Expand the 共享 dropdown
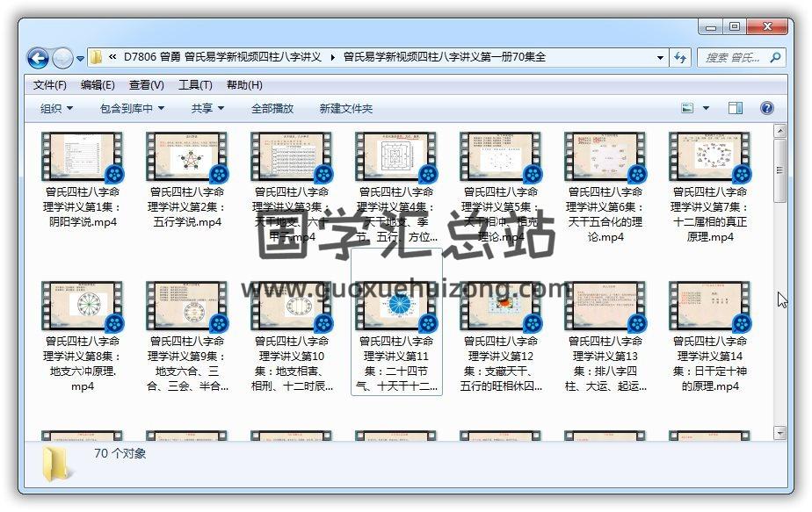Image resolution: width=812 pixels, height=512 pixels. point(207,108)
